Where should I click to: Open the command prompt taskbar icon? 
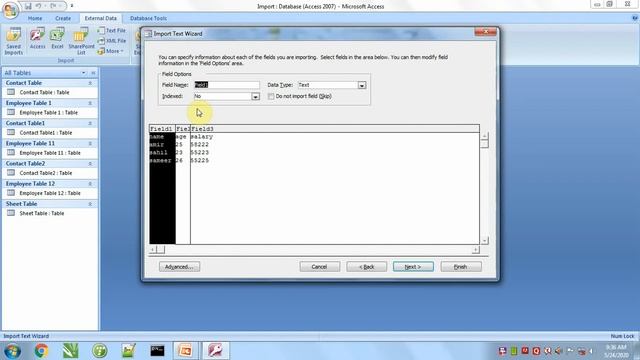[157, 351]
